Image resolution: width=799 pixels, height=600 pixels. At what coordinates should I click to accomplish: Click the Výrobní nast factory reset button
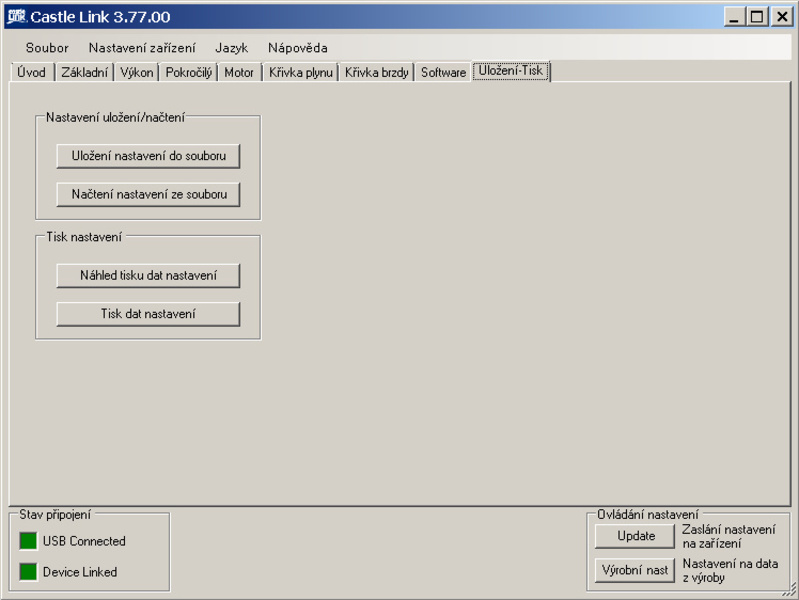(635, 570)
